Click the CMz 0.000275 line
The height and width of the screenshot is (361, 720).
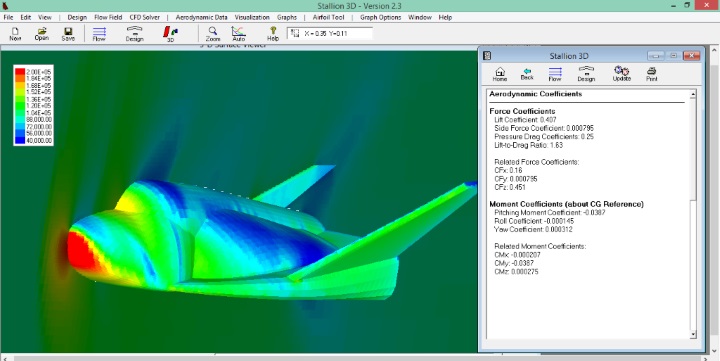tap(516, 271)
